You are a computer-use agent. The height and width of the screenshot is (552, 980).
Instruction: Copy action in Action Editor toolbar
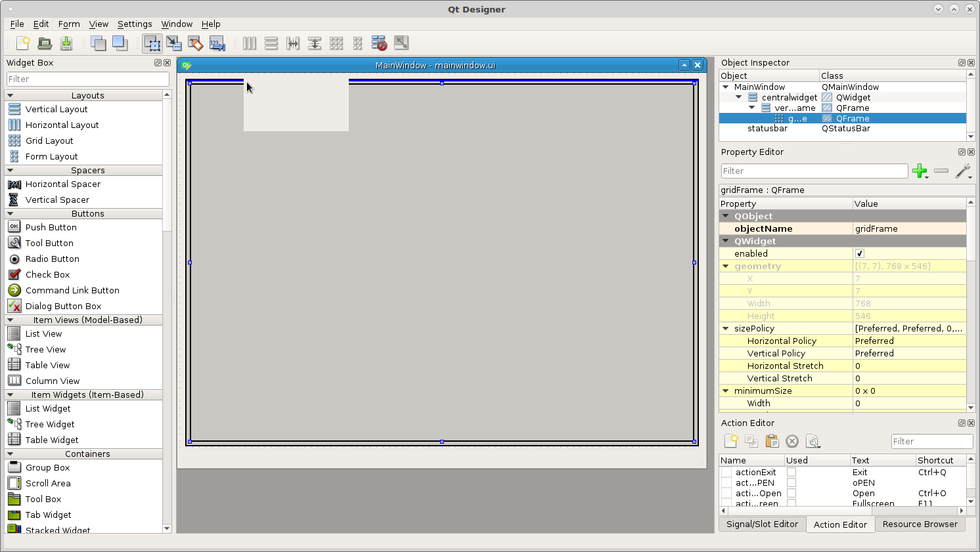(x=751, y=441)
